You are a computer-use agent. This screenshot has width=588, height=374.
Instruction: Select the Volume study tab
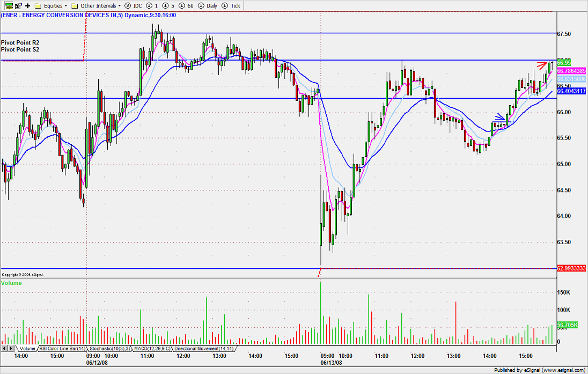click(x=27, y=348)
